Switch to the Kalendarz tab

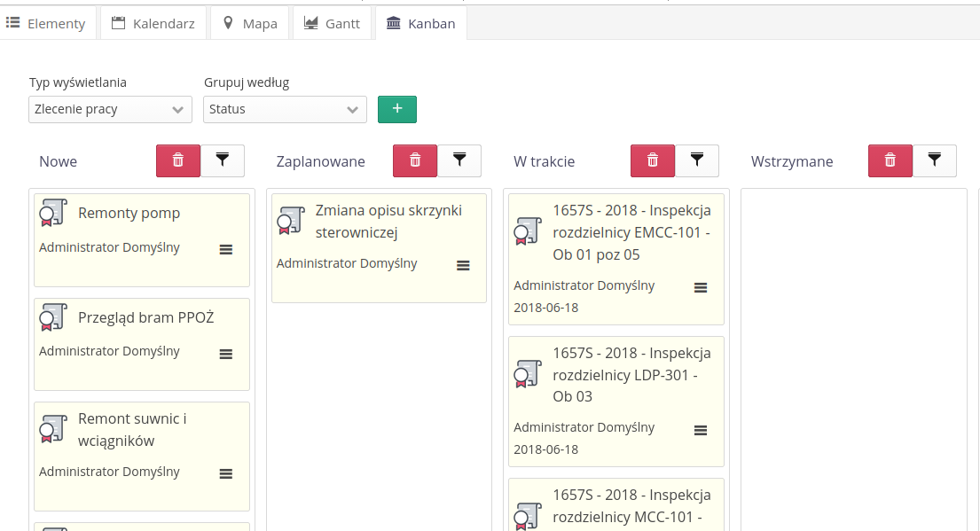pyautogui.click(x=153, y=24)
